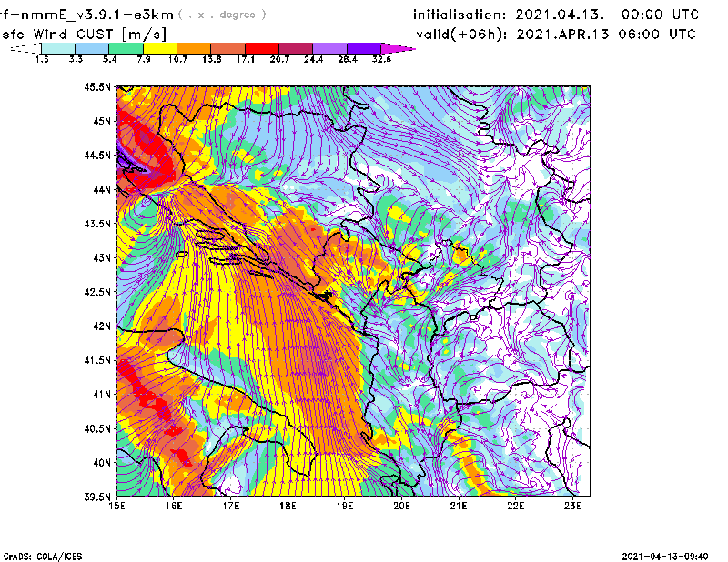Pick the coral 13.8–17.1 legend swatch

tap(228, 48)
